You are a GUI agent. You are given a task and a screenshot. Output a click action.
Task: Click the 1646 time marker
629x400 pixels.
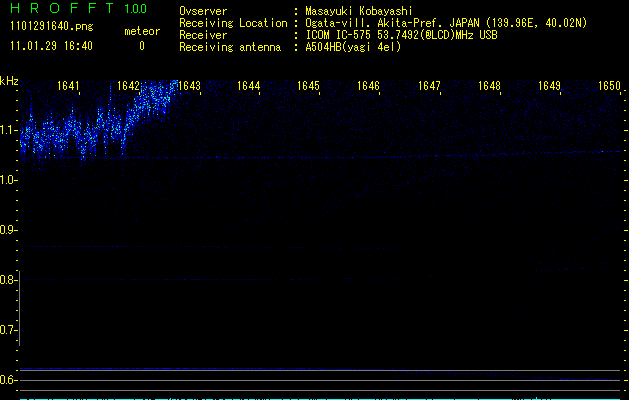coord(368,86)
